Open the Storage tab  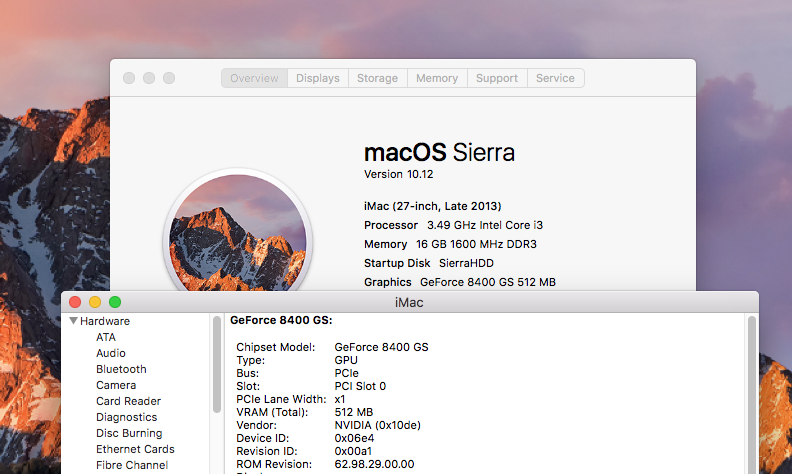(x=377, y=78)
